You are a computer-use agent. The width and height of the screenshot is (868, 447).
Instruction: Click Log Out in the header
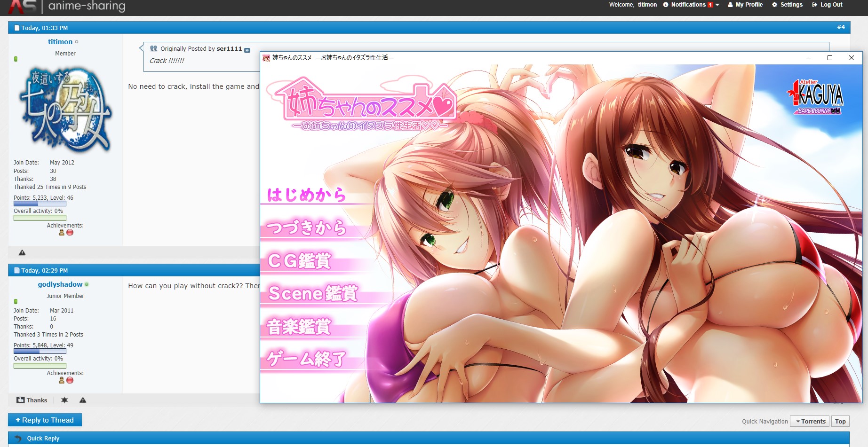click(827, 5)
